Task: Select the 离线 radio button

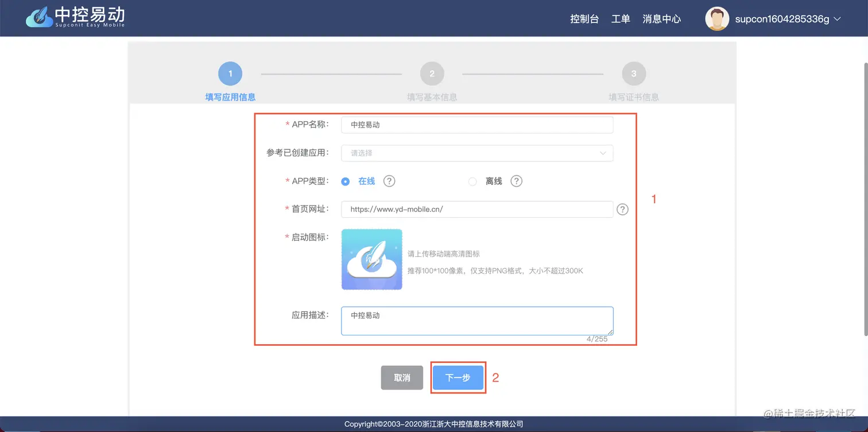Action: [472, 182]
